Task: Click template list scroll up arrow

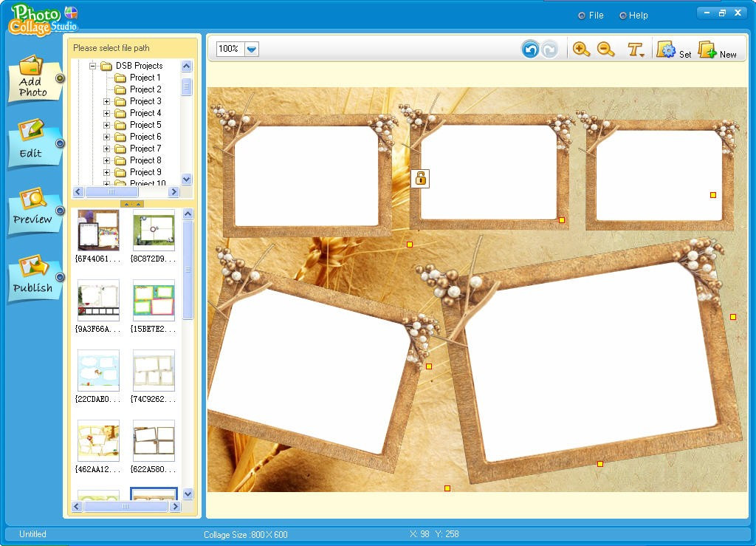Action: coord(188,214)
